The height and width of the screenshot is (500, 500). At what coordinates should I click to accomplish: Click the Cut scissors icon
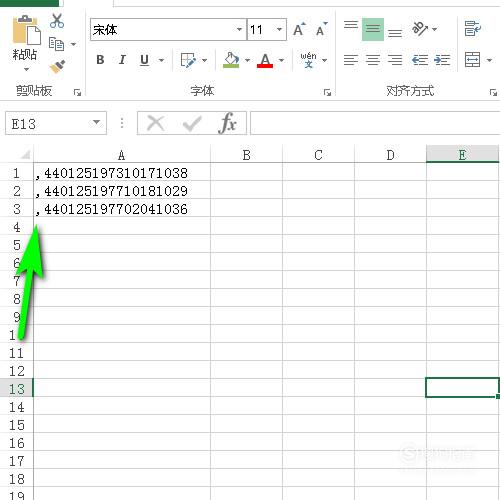[57, 21]
